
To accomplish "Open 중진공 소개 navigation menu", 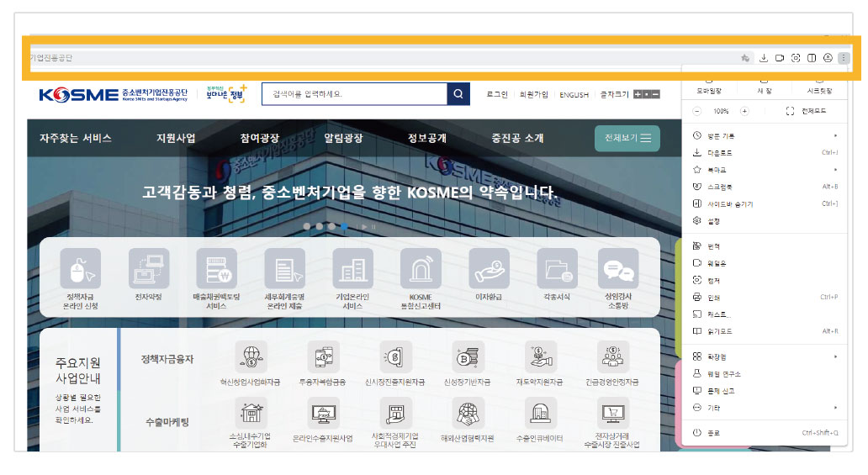I will (x=517, y=139).
